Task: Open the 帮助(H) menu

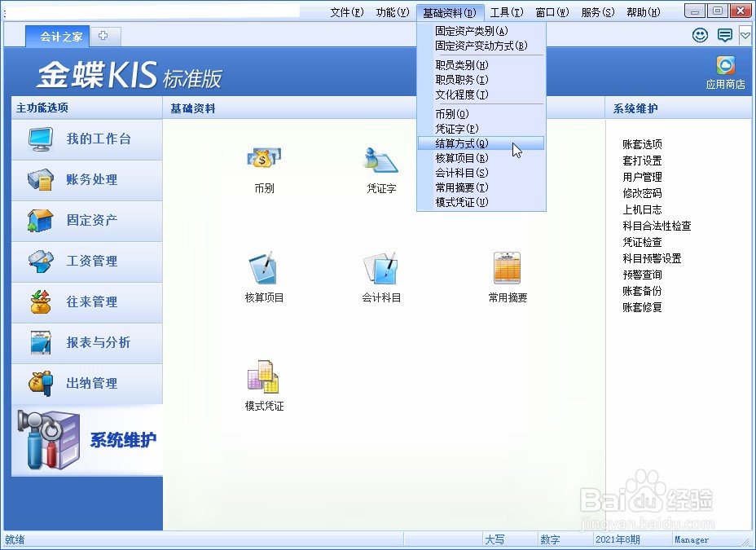Action: tap(644, 12)
